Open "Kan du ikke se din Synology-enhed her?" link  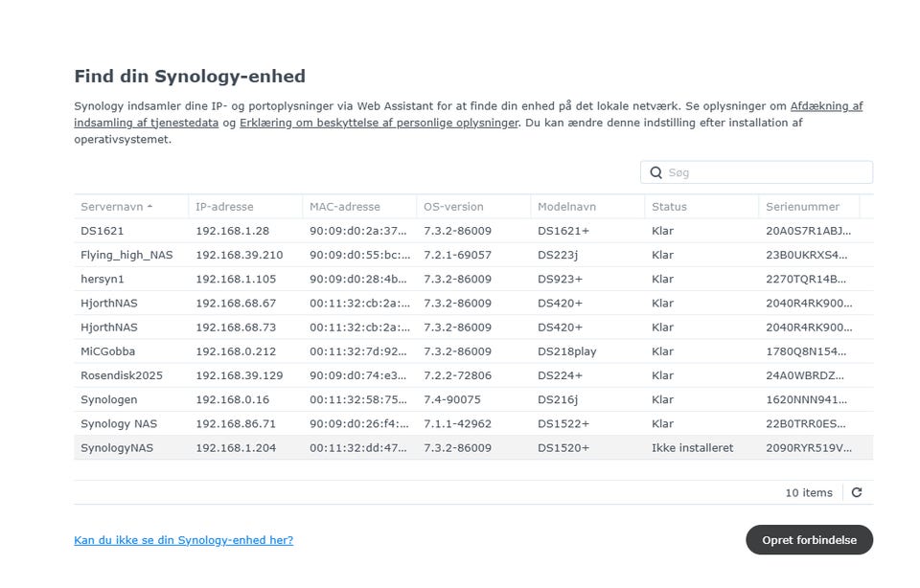click(184, 540)
